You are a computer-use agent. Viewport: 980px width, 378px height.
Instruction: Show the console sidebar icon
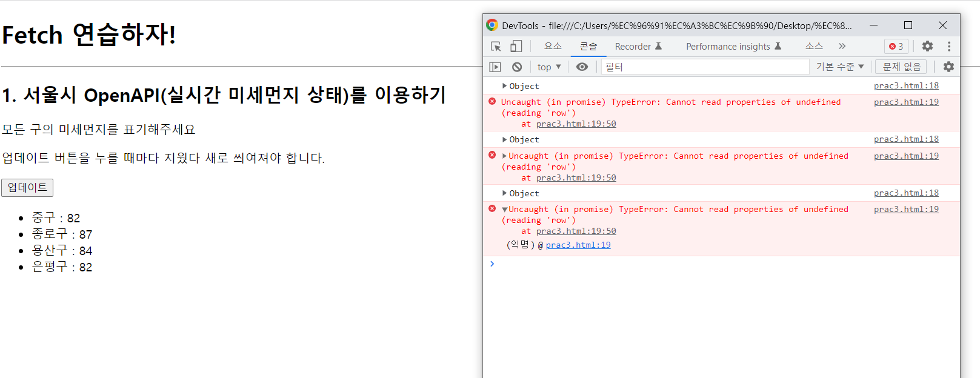point(495,67)
